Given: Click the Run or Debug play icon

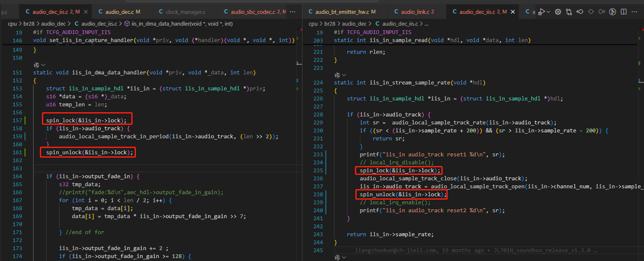Looking at the screenshot, I should (x=542, y=12).
